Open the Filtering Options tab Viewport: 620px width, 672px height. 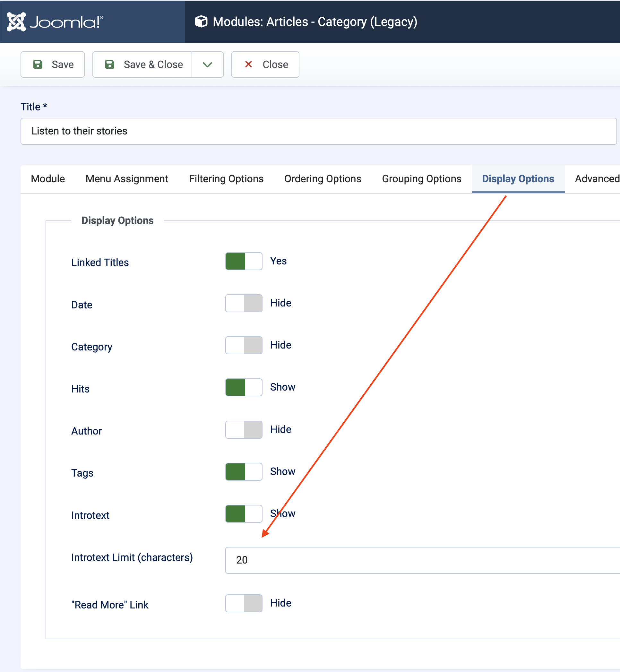tap(226, 179)
